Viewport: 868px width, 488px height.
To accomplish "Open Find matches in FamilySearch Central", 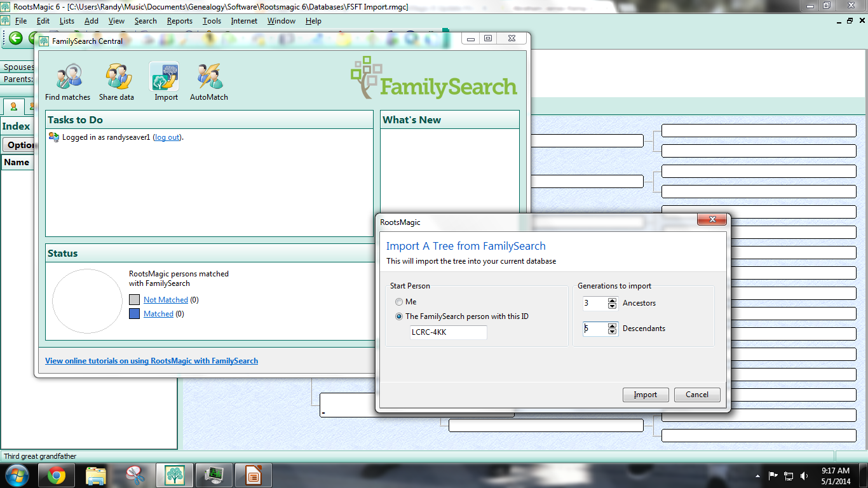I will [67, 83].
